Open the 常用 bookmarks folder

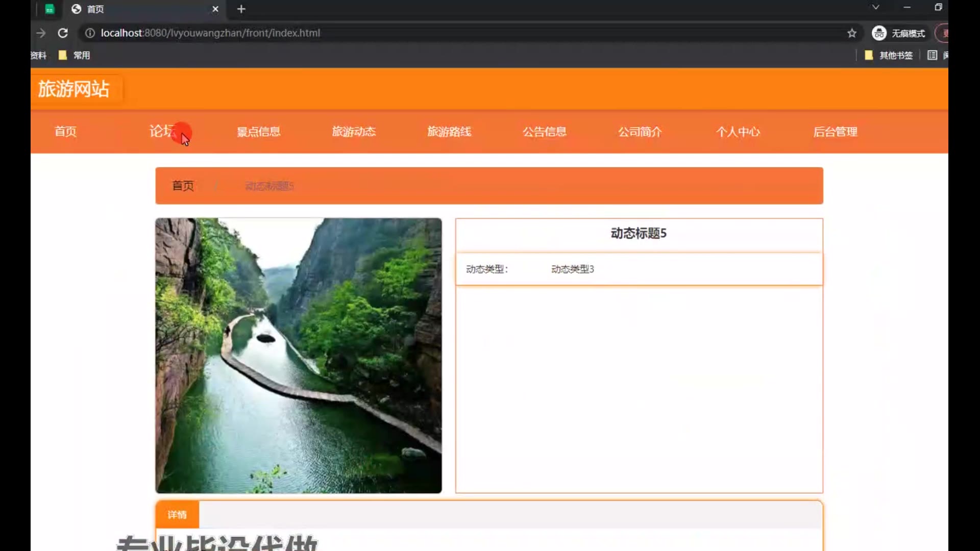point(75,55)
